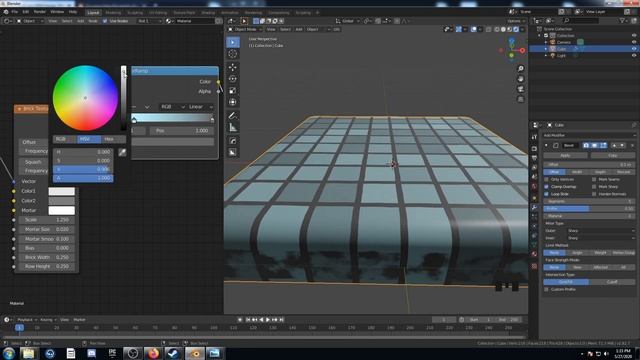Set Limit Method to Angle
Image resolution: width=640 pixels, height=360 pixels.
(577, 253)
